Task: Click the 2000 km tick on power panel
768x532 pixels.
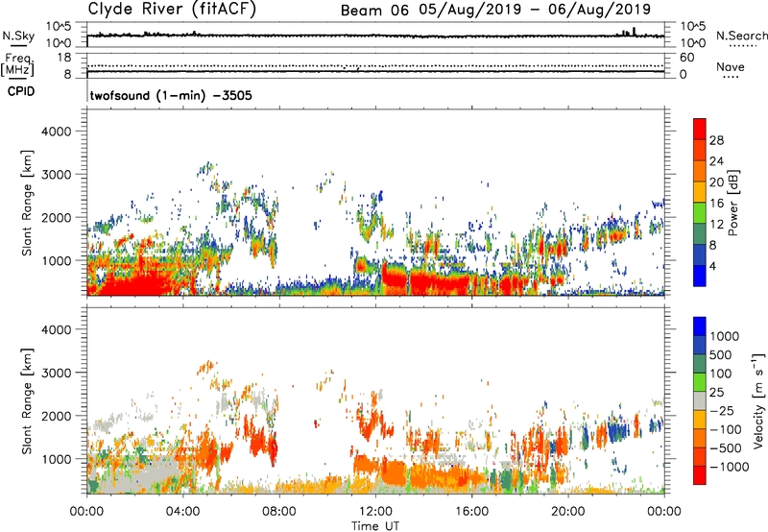Action: tap(56, 218)
